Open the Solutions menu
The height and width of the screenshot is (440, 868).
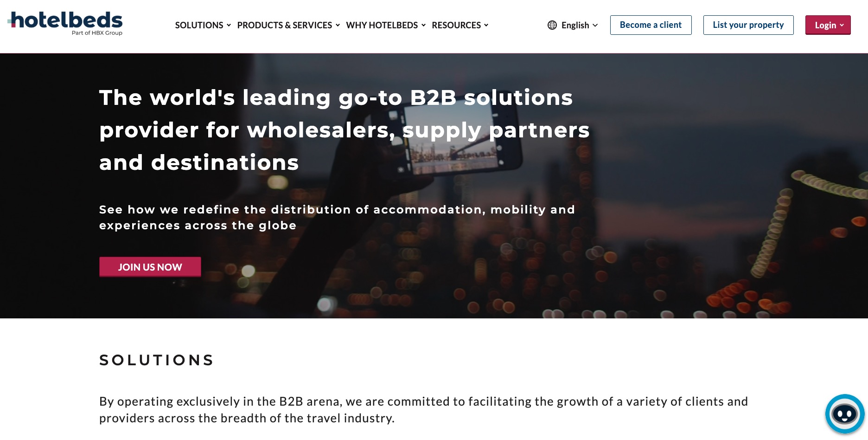(199, 25)
